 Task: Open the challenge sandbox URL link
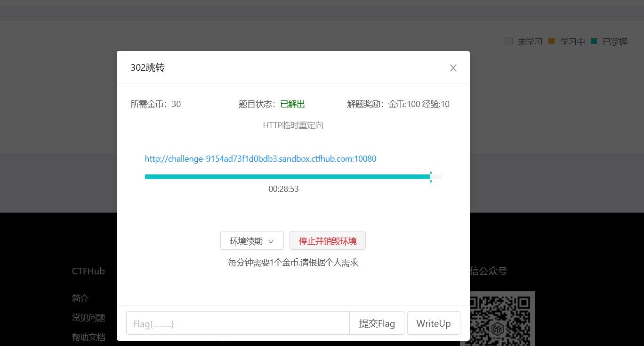tap(260, 158)
